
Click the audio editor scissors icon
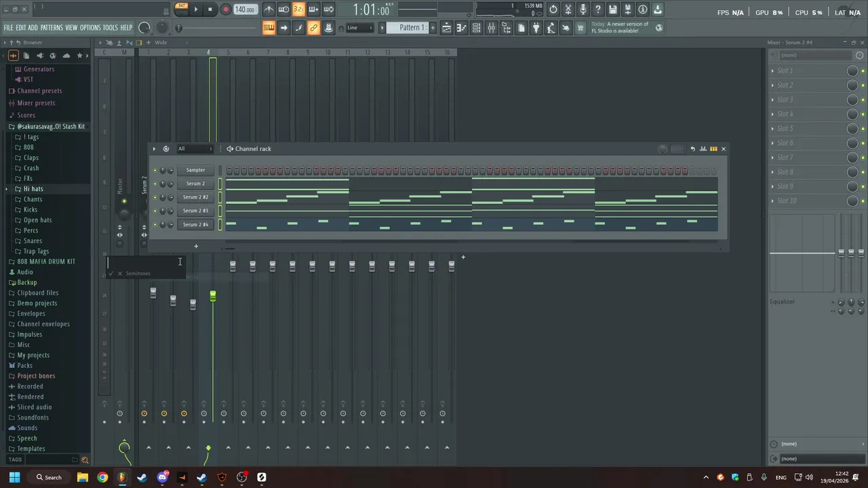(x=568, y=9)
